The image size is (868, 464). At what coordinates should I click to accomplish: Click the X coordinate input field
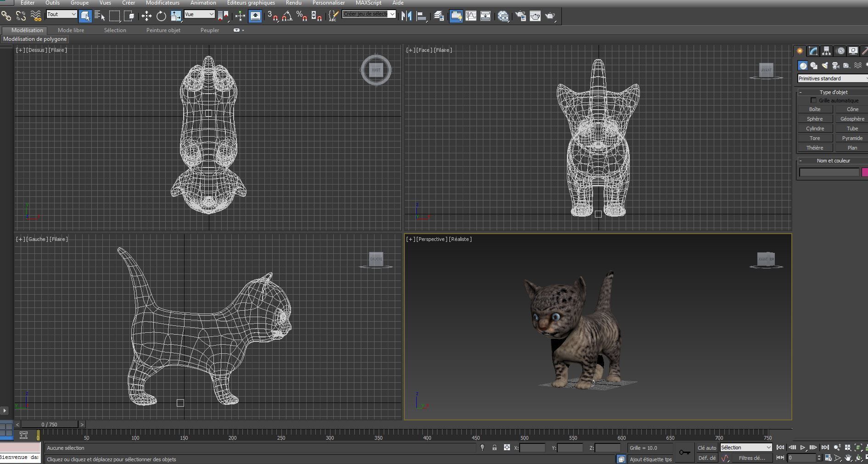[532, 447]
